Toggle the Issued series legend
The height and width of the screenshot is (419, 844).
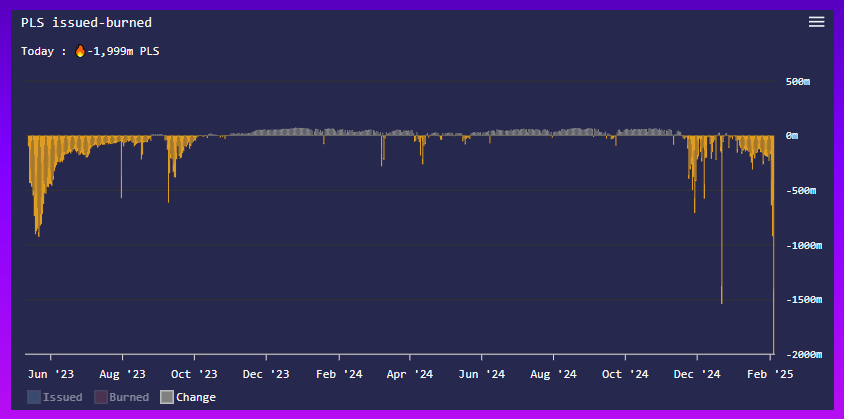55,397
